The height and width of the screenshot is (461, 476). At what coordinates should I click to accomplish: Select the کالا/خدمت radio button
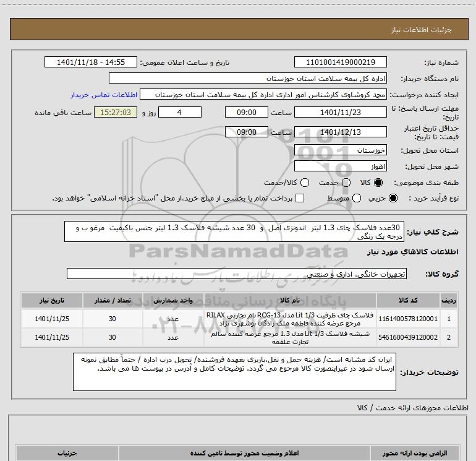pos(305,183)
